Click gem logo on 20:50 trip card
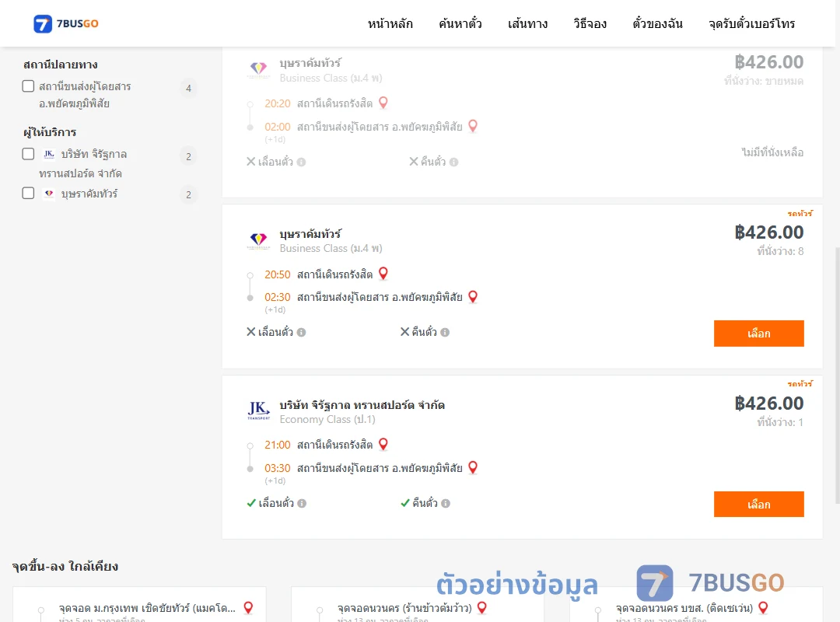This screenshot has height=622, width=840. 259,240
